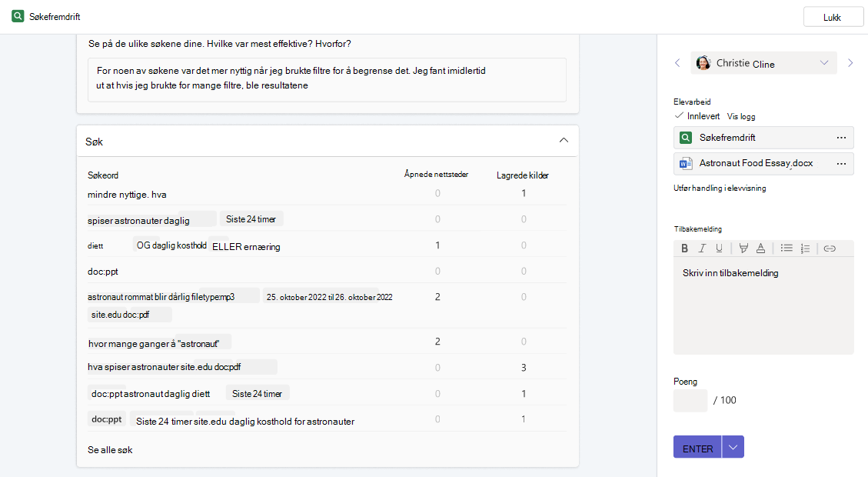This screenshot has width=868, height=477.
Task: Collapse the Søk section chevron
Action: click(x=564, y=141)
